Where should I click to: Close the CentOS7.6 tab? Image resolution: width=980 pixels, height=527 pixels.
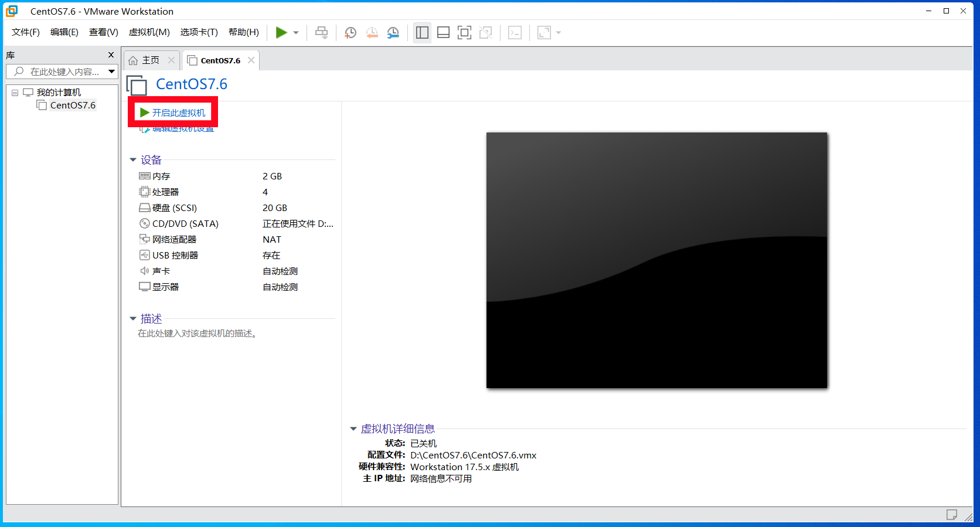[x=251, y=60]
